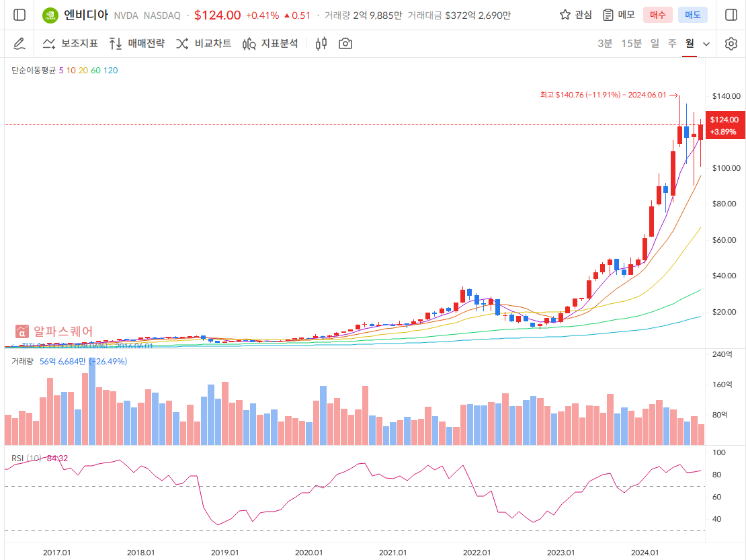The width and height of the screenshot is (746, 560).
Task: Open 매매전략 trading strategy menu
Action: pyautogui.click(x=137, y=44)
